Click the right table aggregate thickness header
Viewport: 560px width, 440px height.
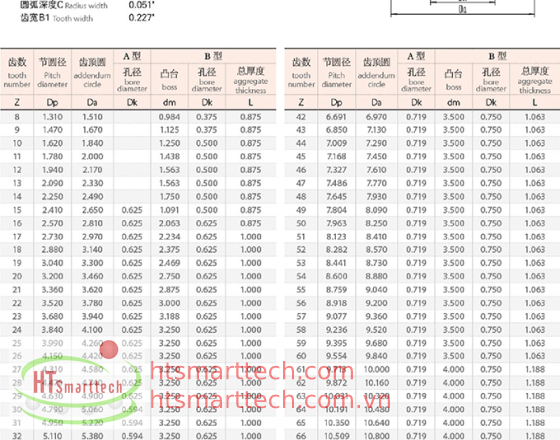535,79
